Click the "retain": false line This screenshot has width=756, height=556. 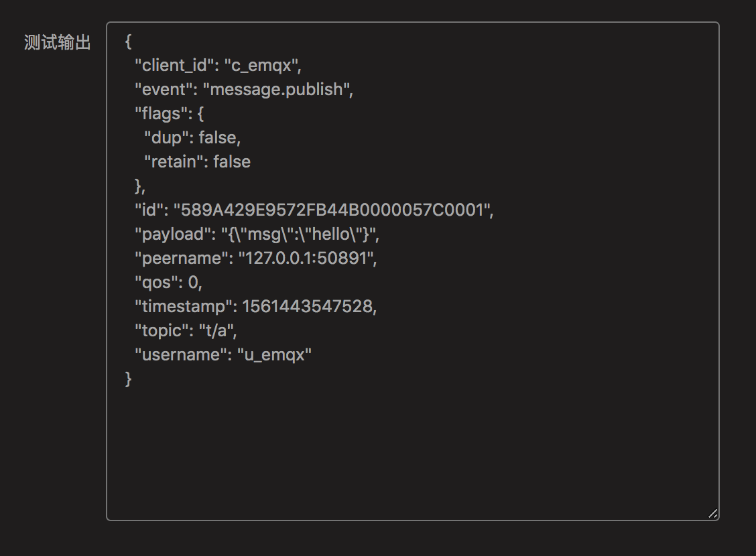[197, 162]
